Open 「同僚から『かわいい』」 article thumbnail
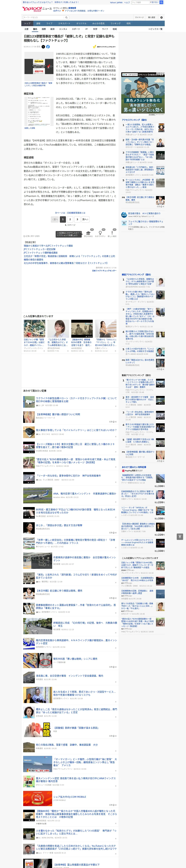The width and height of the screenshot is (186, 868). pyautogui.click(x=106, y=329)
